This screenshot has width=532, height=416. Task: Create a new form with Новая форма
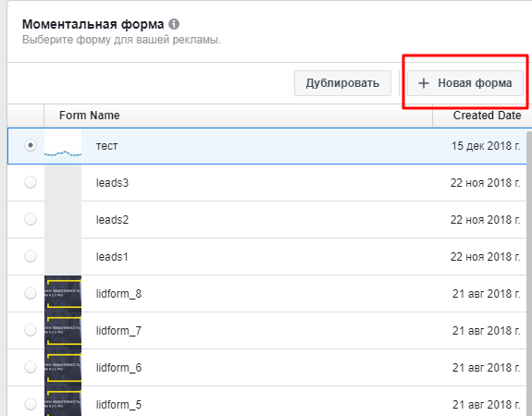465,83
